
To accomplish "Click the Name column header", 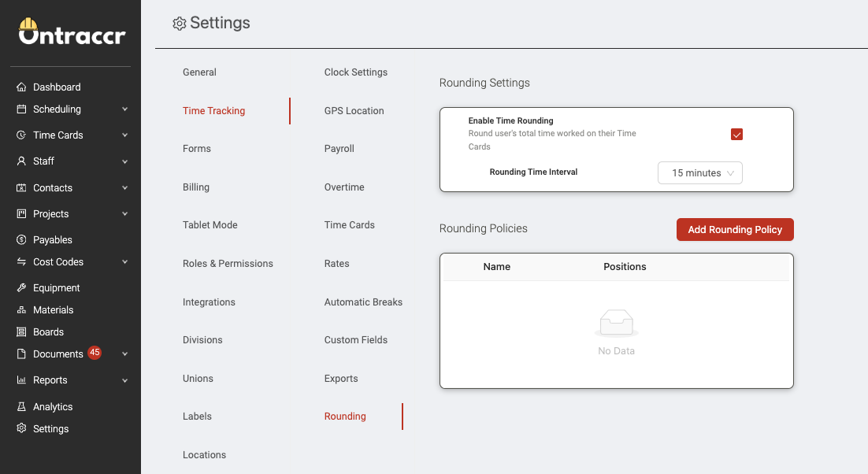I will tap(496, 267).
